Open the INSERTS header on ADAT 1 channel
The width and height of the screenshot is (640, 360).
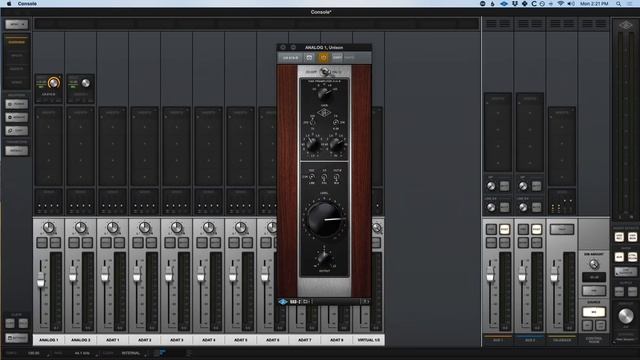tap(112, 112)
